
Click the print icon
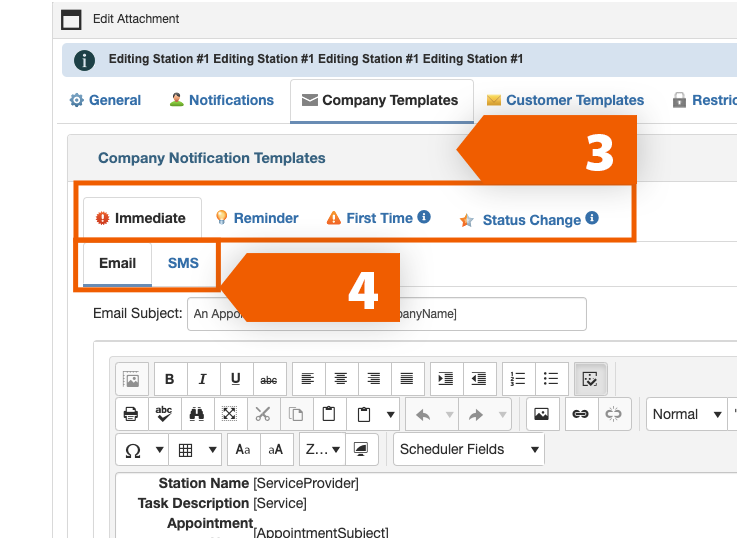(x=131, y=414)
